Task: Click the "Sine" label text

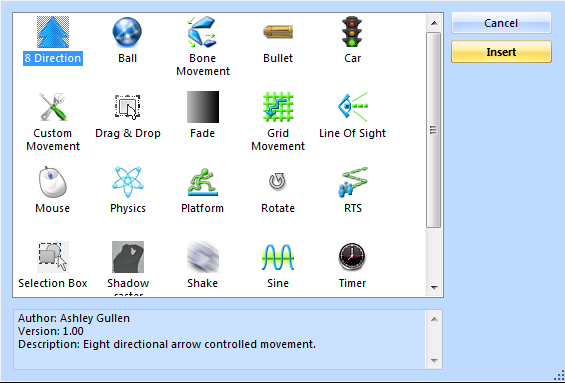Action: 278,283
